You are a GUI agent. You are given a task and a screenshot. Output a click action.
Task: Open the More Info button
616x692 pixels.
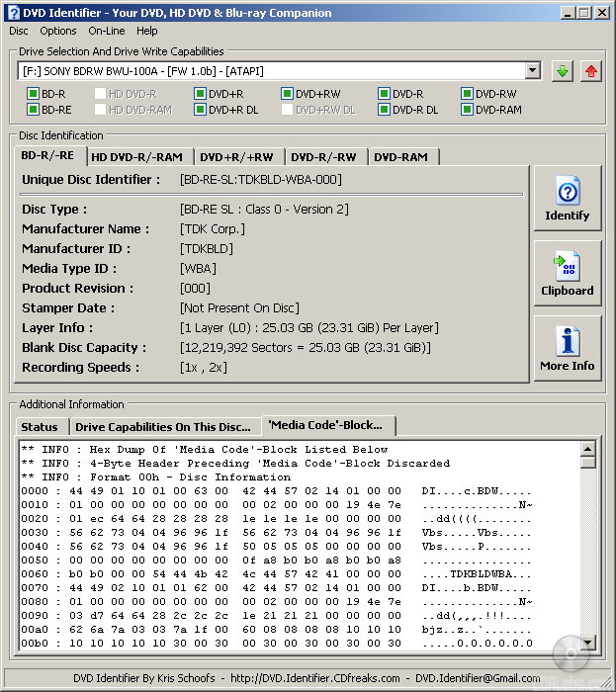[x=567, y=349]
